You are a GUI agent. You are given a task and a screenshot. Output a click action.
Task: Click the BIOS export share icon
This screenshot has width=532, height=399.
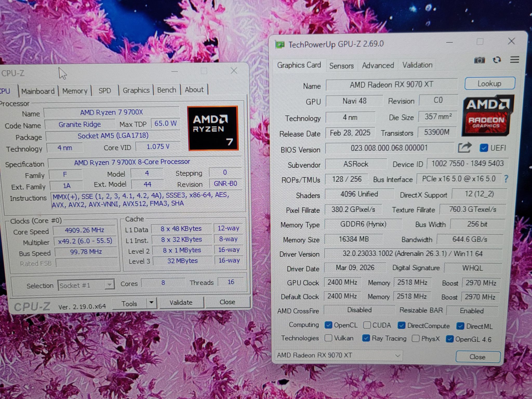coord(464,148)
